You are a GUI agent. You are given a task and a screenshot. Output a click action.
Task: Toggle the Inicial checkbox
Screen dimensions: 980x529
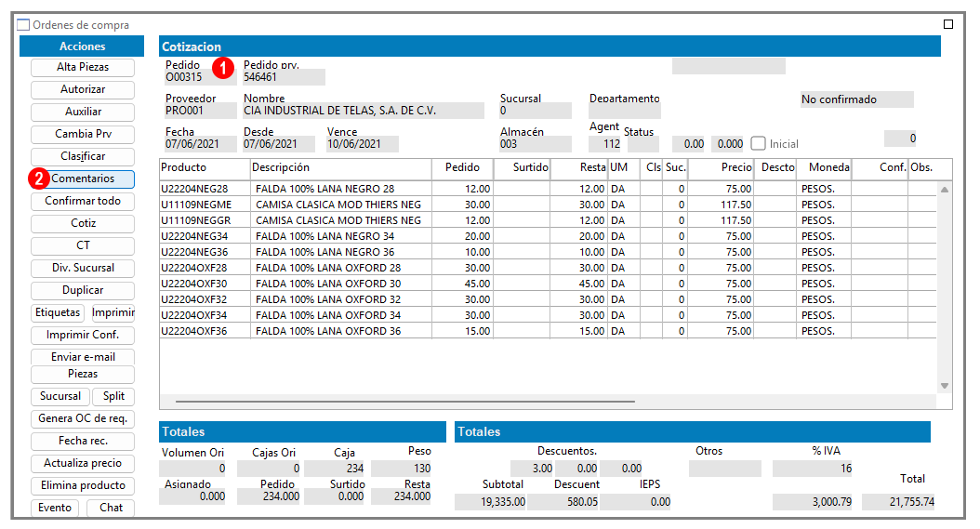758,144
